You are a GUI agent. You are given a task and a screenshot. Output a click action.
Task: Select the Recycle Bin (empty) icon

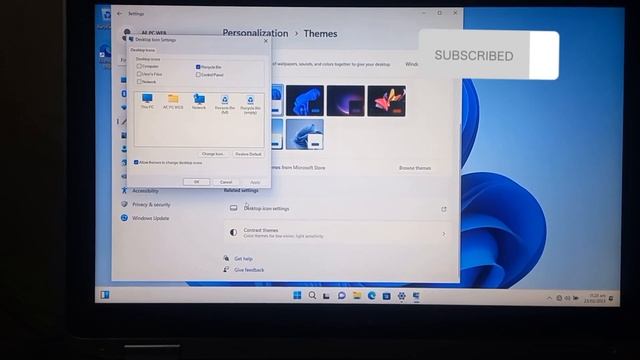coord(250,104)
